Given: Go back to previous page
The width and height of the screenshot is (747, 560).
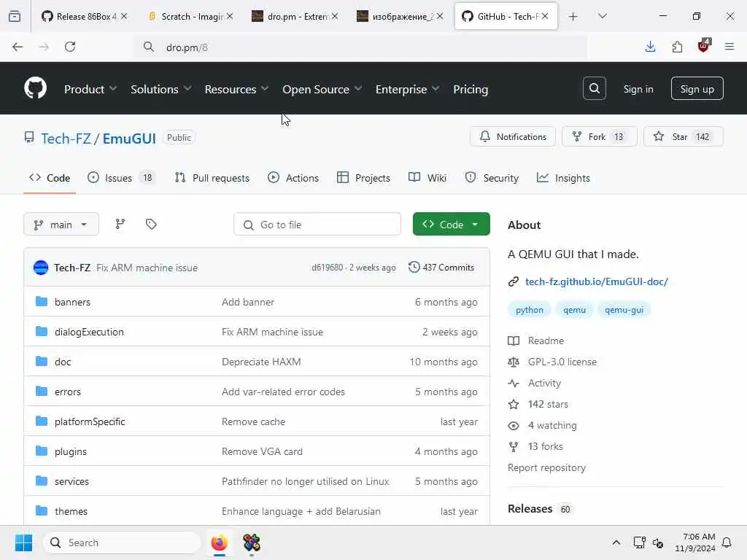Looking at the screenshot, I should point(18,47).
